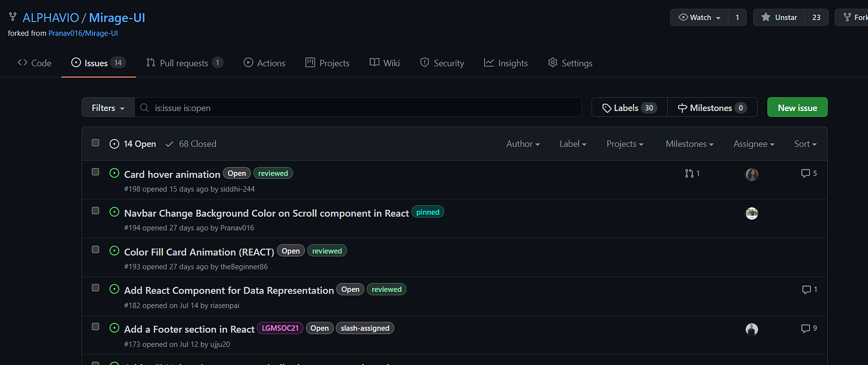Open the Sort dropdown menu
The image size is (868, 365).
[x=805, y=144]
